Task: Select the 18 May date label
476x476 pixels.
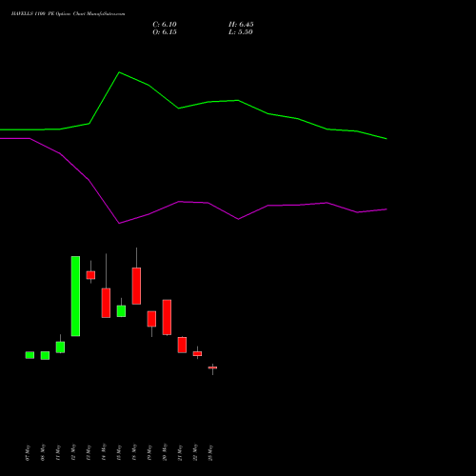Action: pos(134,453)
